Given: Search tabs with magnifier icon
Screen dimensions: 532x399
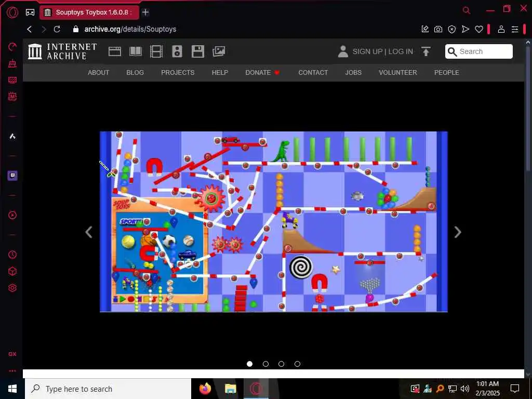Looking at the screenshot, I should 467,10.
